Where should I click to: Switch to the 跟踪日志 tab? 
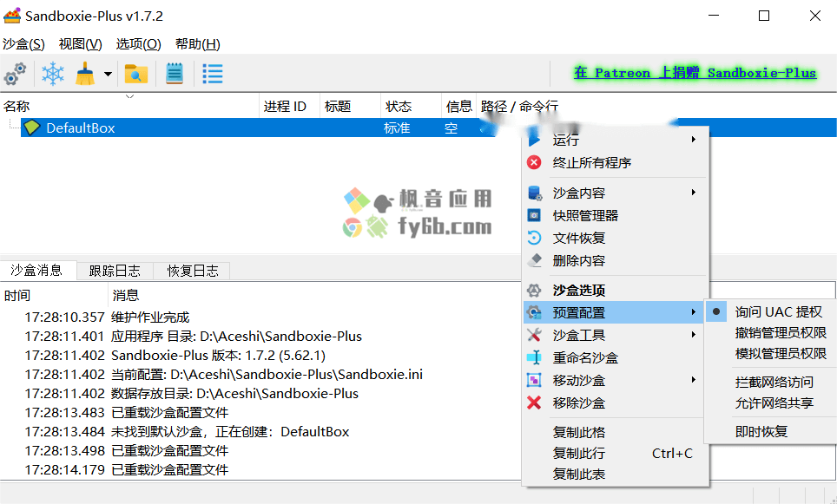[x=115, y=271]
